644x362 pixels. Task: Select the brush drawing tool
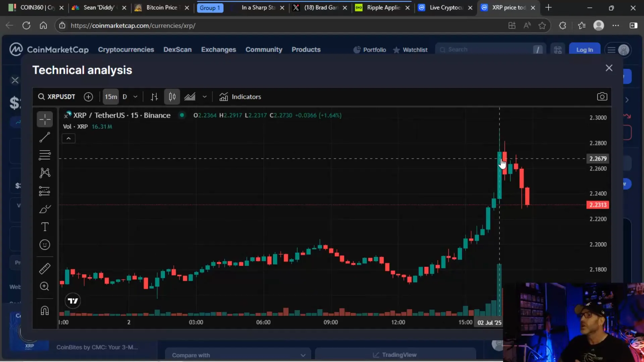[x=45, y=209]
